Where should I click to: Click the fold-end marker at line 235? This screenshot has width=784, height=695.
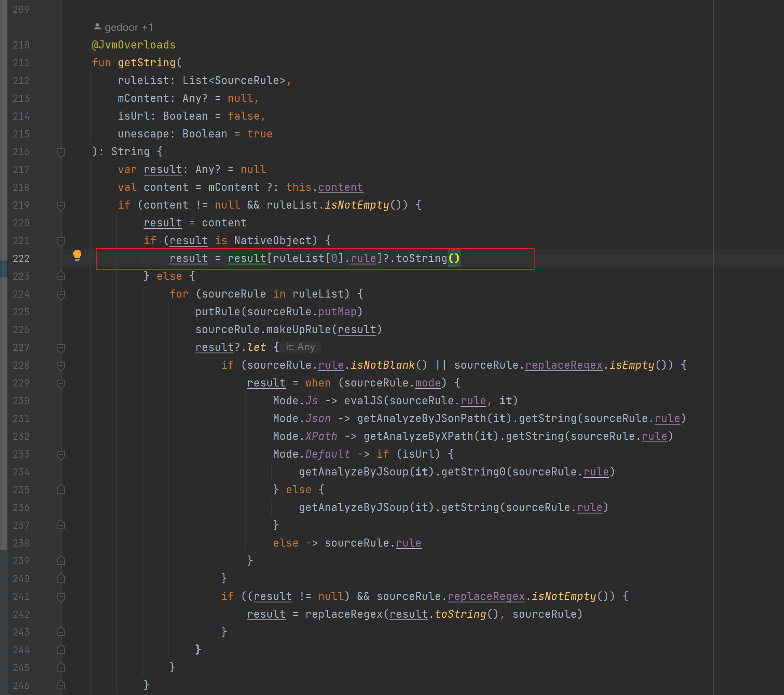click(x=61, y=490)
